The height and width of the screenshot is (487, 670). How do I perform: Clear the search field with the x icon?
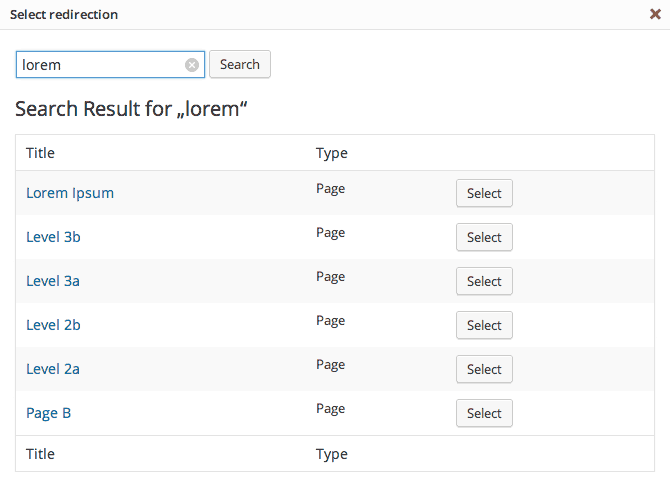(x=192, y=65)
